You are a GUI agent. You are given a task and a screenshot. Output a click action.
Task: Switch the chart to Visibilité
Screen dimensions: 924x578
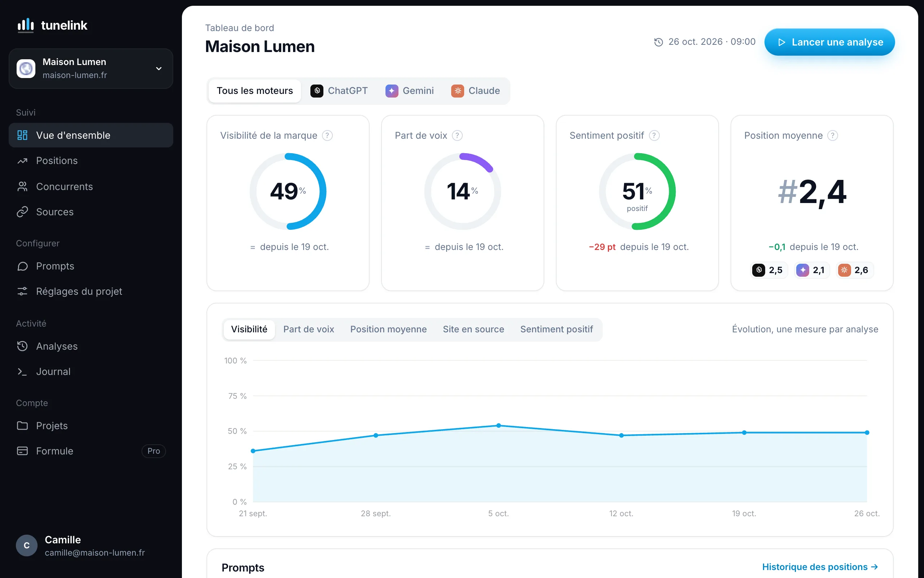click(249, 329)
